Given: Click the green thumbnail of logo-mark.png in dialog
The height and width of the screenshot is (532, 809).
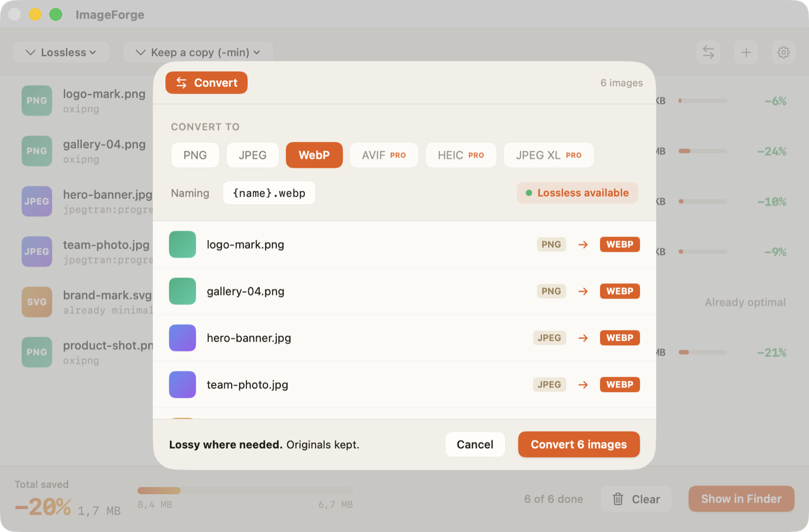Looking at the screenshot, I should tap(183, 244).
